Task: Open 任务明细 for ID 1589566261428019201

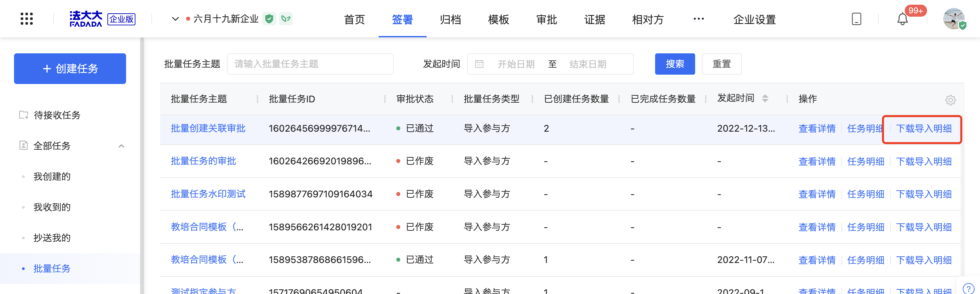Action: pyautogui.click(x=866, y=227)
